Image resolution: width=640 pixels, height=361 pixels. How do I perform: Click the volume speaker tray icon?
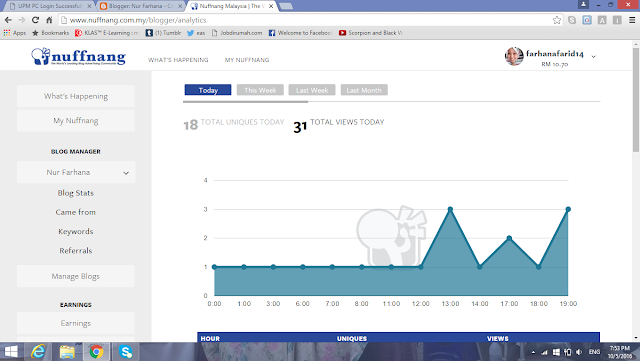point(579,352)
